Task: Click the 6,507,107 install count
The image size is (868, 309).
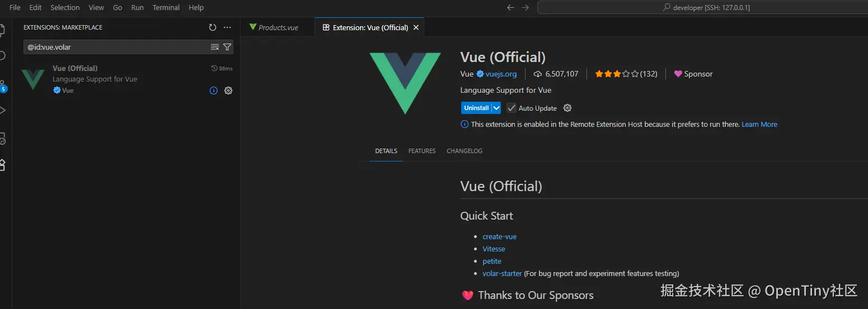Action: click(556, 74)
